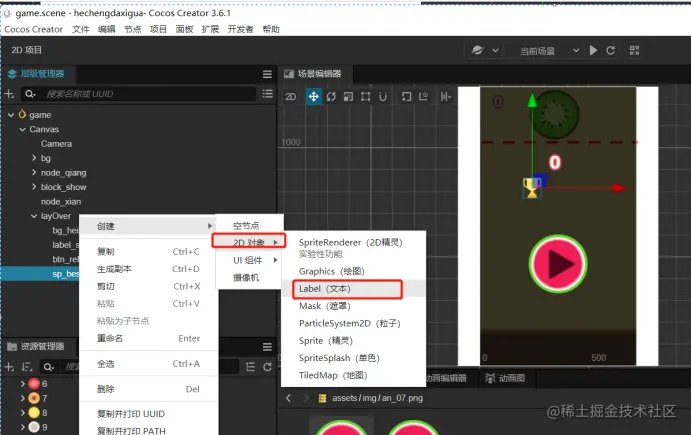Expand asset item 7
Image resolution: width=692 pixels, height=435 pixels.
23,398
